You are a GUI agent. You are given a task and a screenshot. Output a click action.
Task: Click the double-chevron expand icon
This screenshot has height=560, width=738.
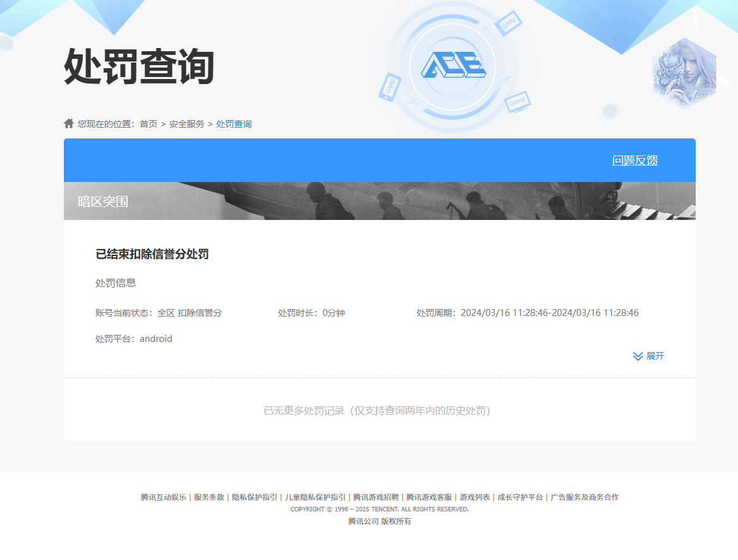coord(638,356)
